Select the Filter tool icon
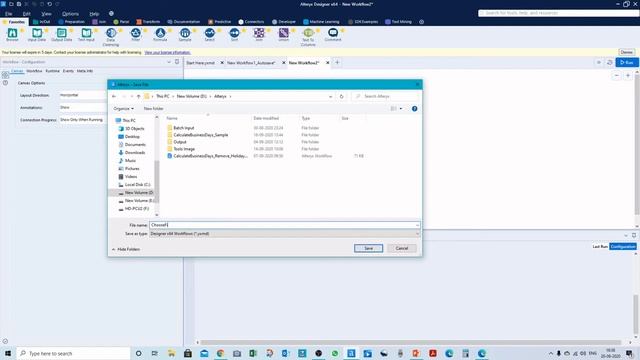The width and height of the screenshot is (640, 360). click(136, 33)
